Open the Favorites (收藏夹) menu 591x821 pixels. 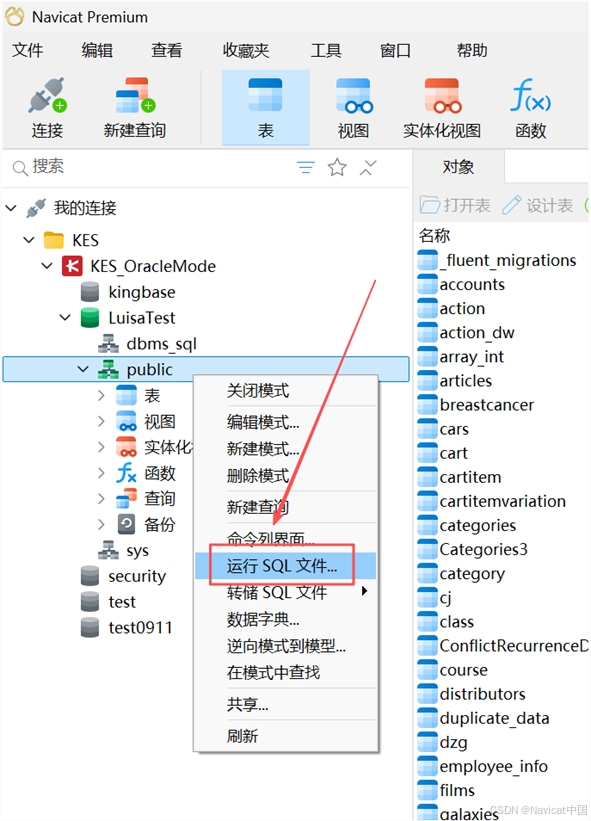coord(246,50)
